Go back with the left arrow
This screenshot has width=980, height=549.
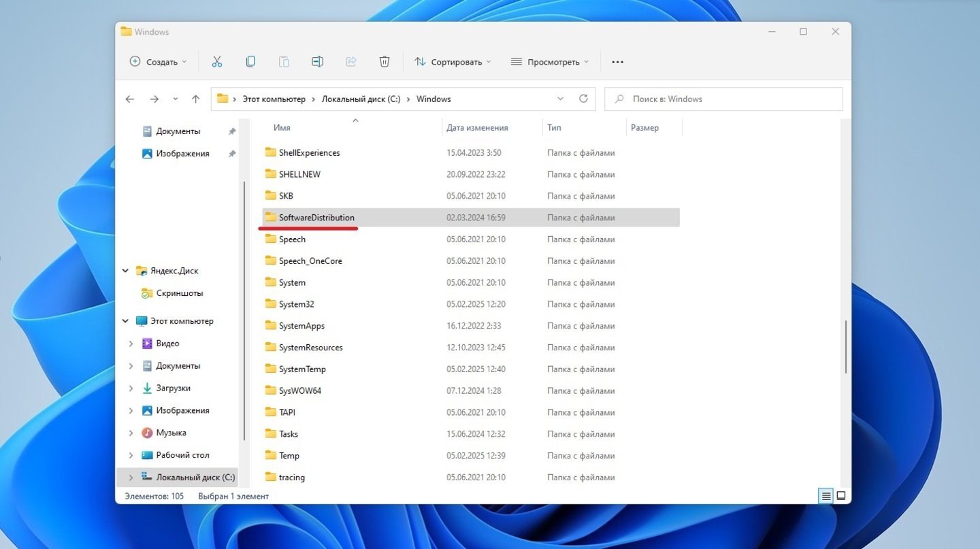click(x=130, y=99)
